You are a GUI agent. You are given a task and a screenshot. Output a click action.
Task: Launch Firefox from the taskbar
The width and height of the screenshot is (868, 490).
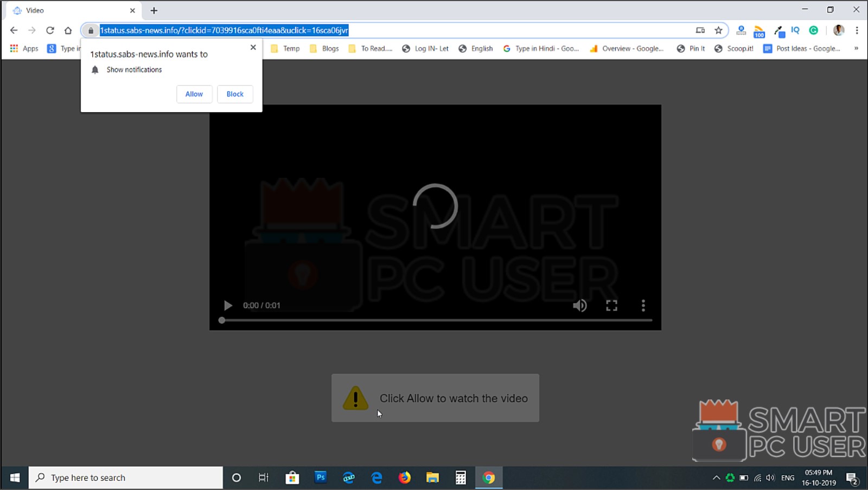pyautogui.click(x=405, y=478)
